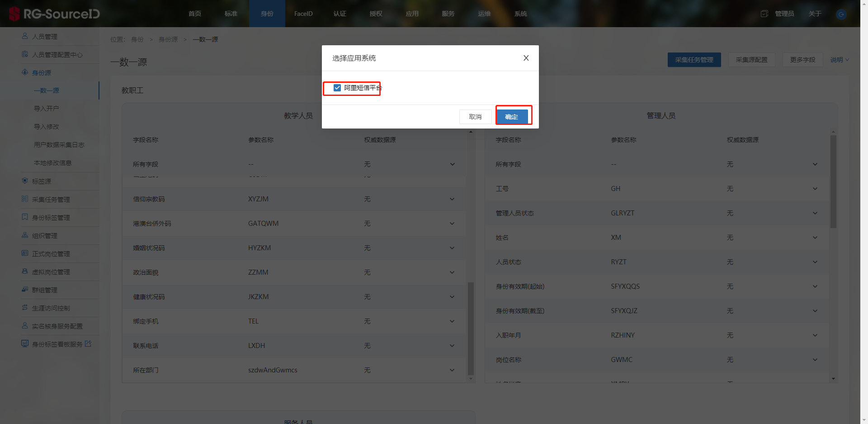Click the 群组管理 sidebar icon
868x424 pixels.
25,289
